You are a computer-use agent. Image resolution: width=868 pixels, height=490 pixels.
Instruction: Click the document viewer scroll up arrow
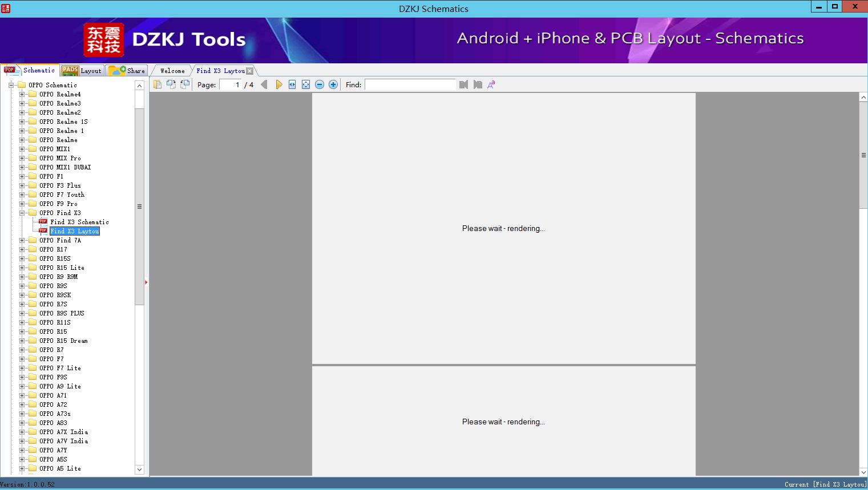[863, 98]
